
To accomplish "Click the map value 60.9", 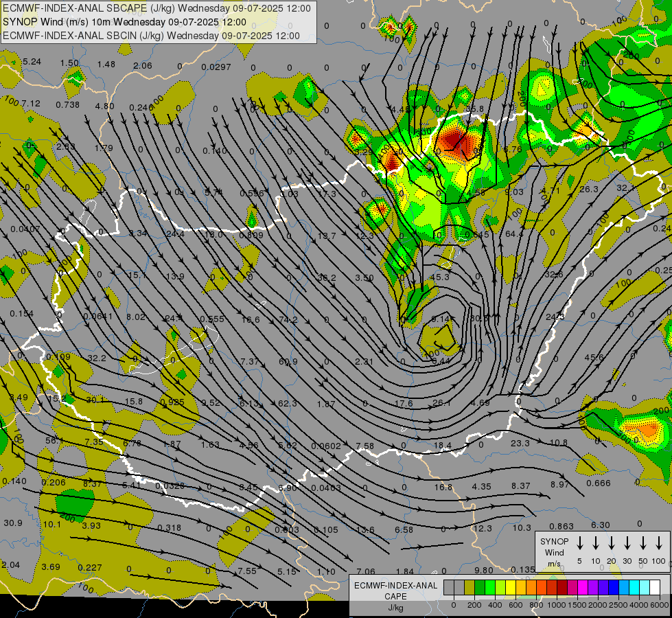I will pyautogui.click(x=288, y=362).
